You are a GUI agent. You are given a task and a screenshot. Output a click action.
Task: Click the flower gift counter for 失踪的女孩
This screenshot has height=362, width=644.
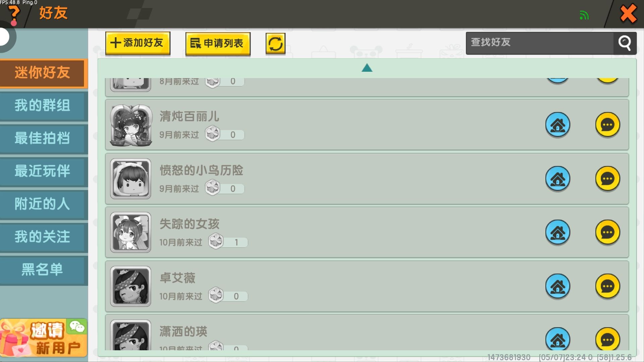(228, 242)
